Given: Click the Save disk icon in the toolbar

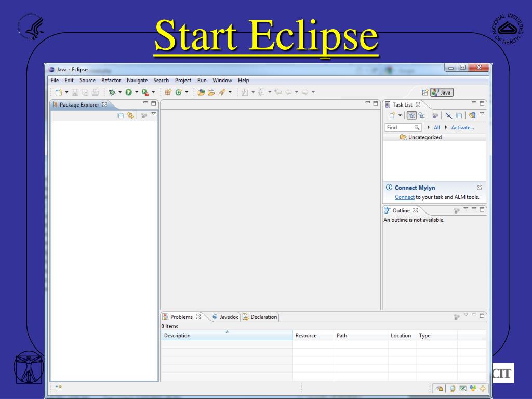Looking at the screenshot, I should [x=75, y=92].
